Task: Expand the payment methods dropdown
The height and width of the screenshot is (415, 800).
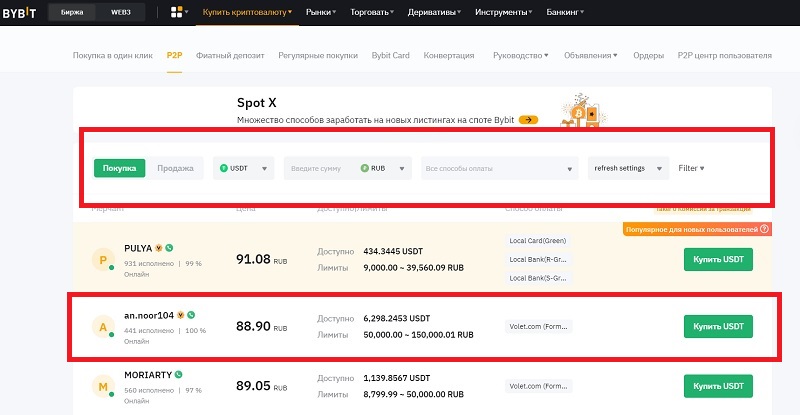Action: (x=499, y=169)
